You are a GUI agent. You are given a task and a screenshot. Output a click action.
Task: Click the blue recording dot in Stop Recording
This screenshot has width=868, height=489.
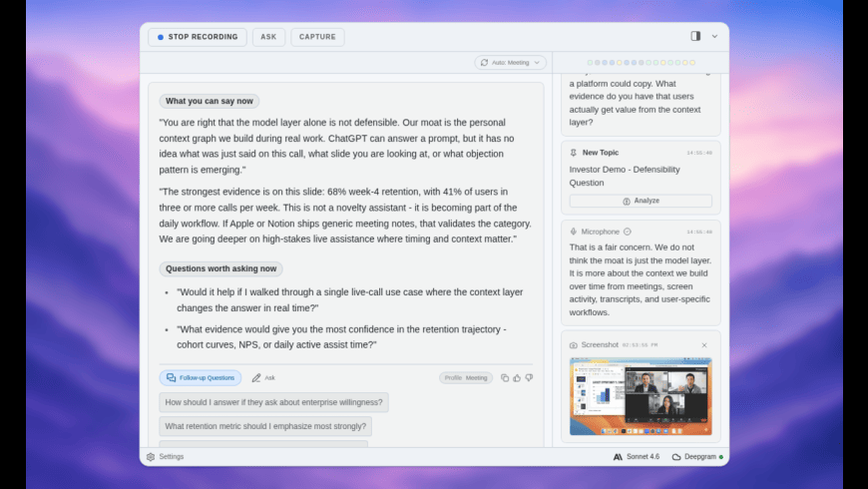click(x=161, y=37)
